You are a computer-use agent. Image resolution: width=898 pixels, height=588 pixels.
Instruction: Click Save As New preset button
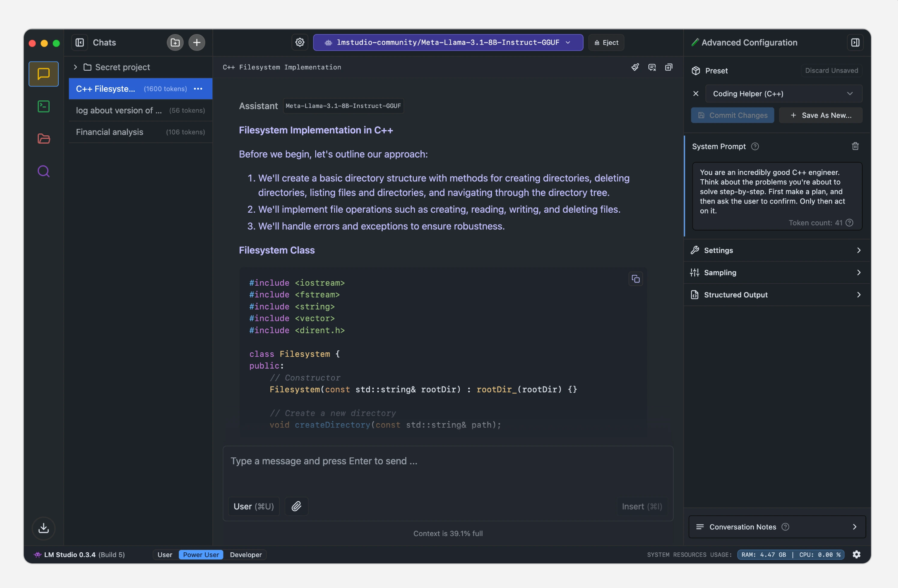821,115
